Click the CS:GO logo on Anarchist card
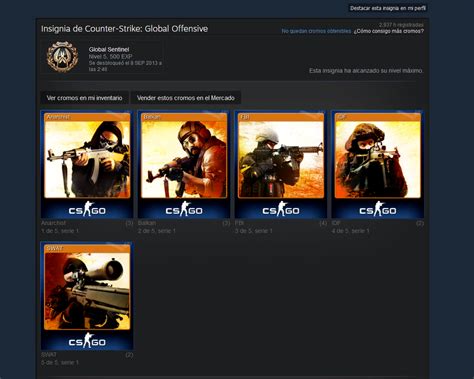Screen dimensions: 474x379 [x=87, y=209]
